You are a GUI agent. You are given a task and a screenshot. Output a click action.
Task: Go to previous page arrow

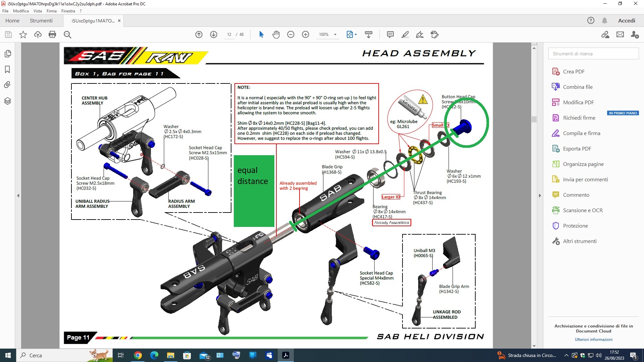[x=199, y=35]
